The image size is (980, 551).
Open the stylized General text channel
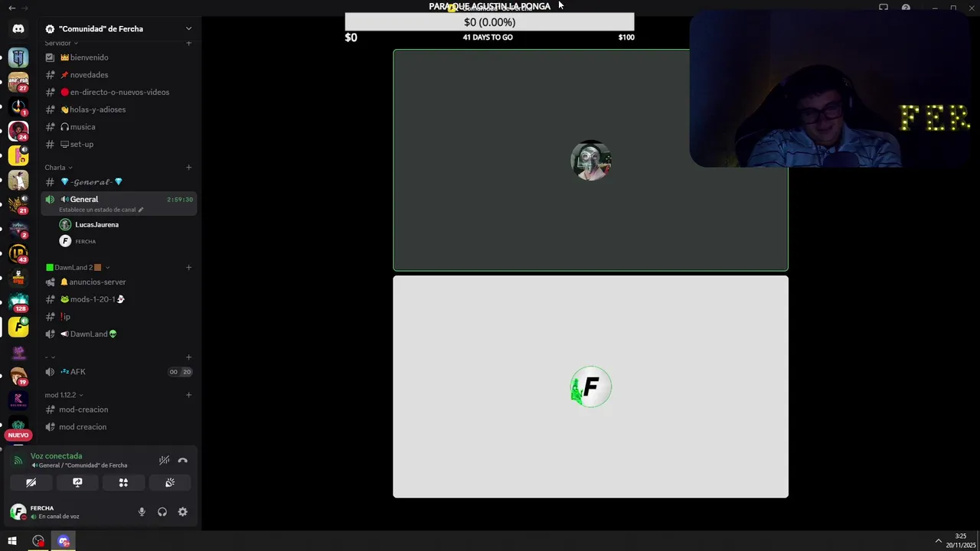tap(119, 182)
